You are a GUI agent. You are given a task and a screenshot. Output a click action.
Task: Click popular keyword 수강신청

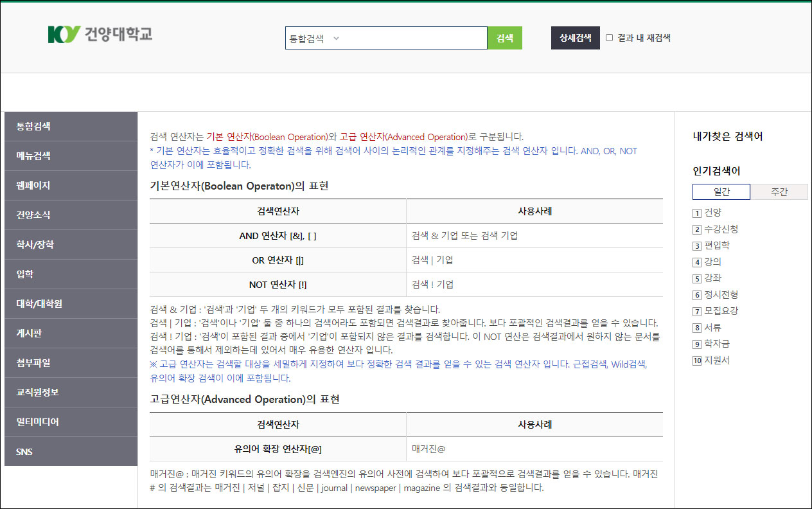(721, 229)
